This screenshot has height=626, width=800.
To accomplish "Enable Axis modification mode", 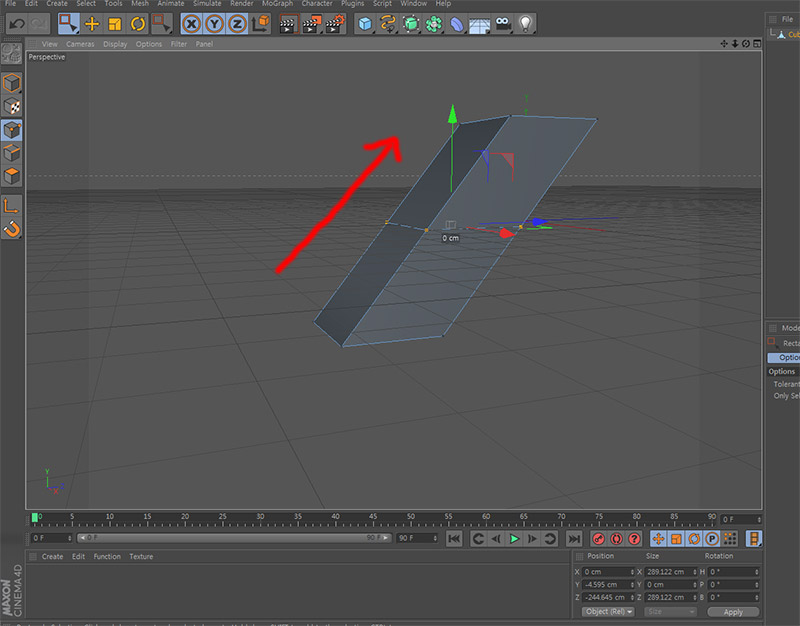I will pos(11,206).
